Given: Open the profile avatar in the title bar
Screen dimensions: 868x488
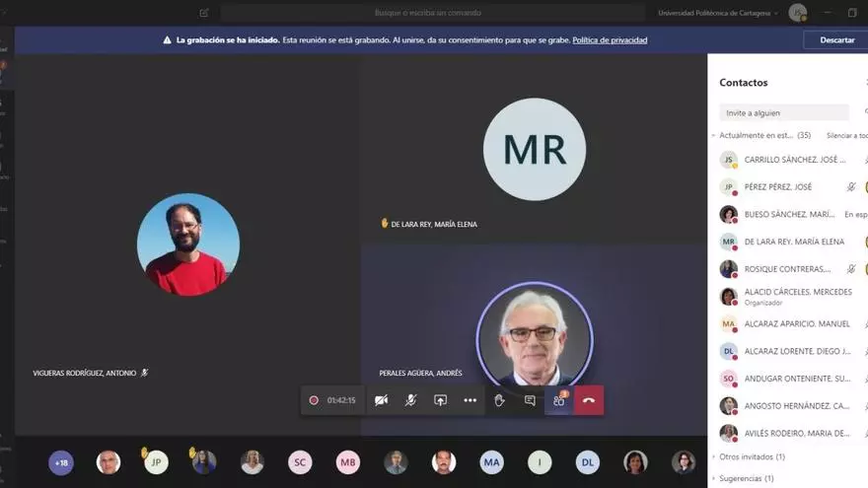Looking at the screenshot, I should point(797,13).
